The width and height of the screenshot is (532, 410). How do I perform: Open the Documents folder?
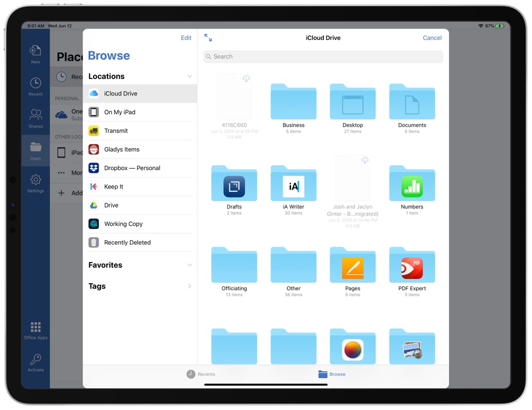click(x=412, y=109)
